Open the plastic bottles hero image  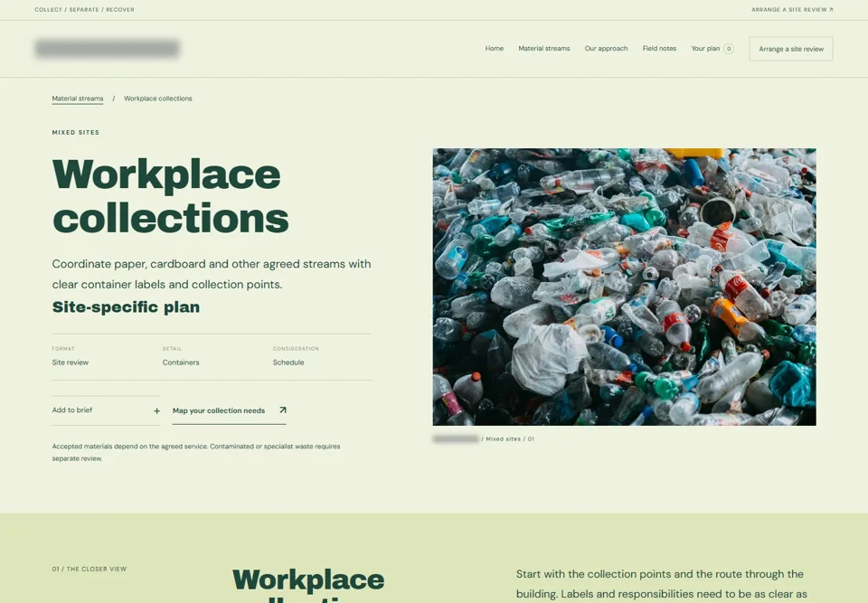click(x=624, y=287)
